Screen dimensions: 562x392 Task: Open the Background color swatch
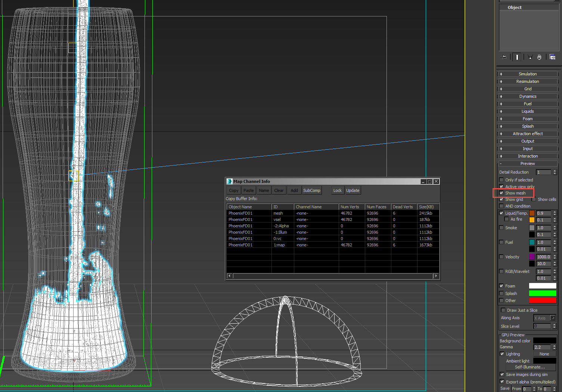click(544, 341)
